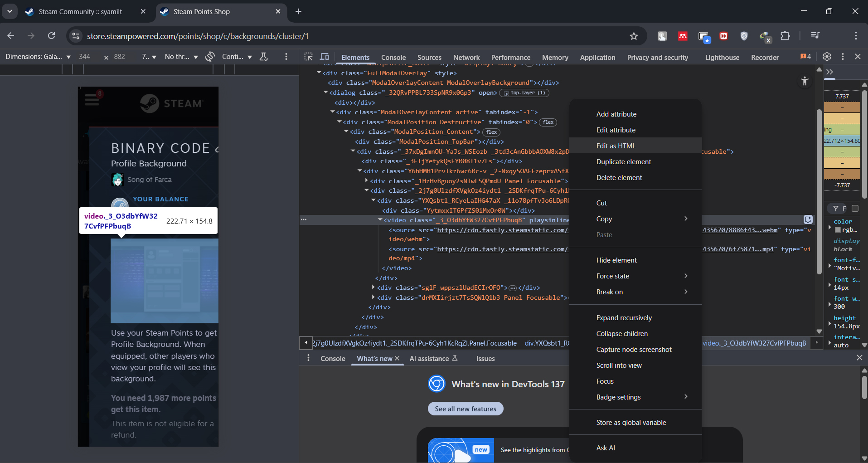Click the flex badge on ModalPosition Destructive

[x=548, y=122]
